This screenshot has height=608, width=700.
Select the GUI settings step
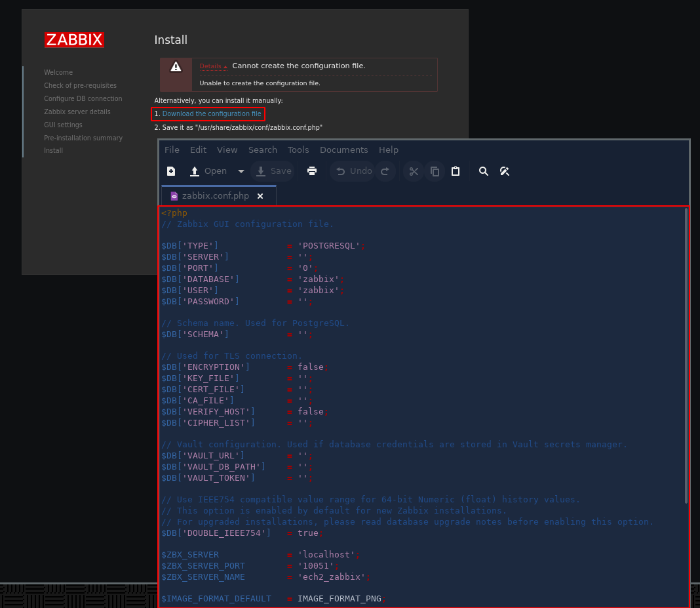64,125
